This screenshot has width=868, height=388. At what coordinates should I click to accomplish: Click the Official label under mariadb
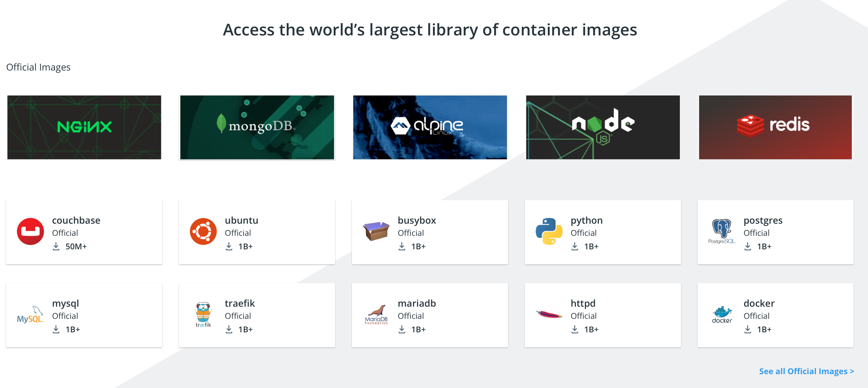[x=411, y=316]
